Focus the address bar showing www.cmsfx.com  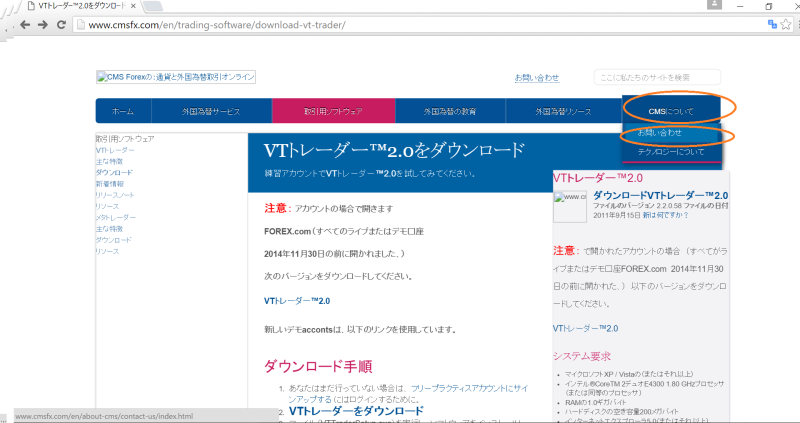tap(418, 24)
